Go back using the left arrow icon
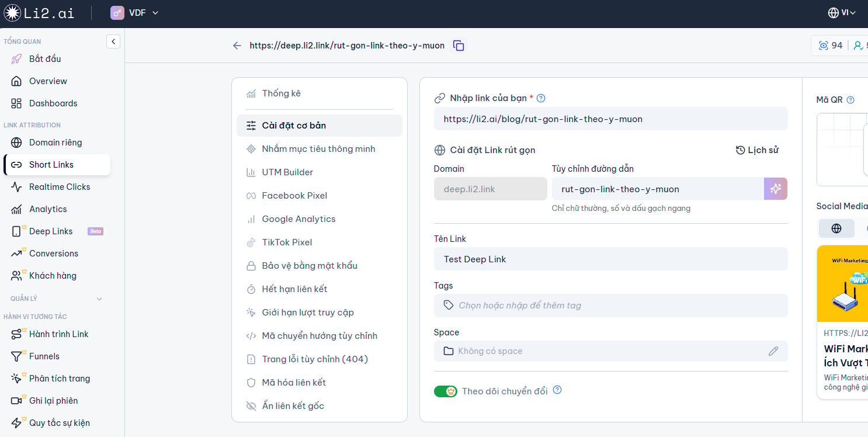 pyautogui.click(x=237, y=46)
